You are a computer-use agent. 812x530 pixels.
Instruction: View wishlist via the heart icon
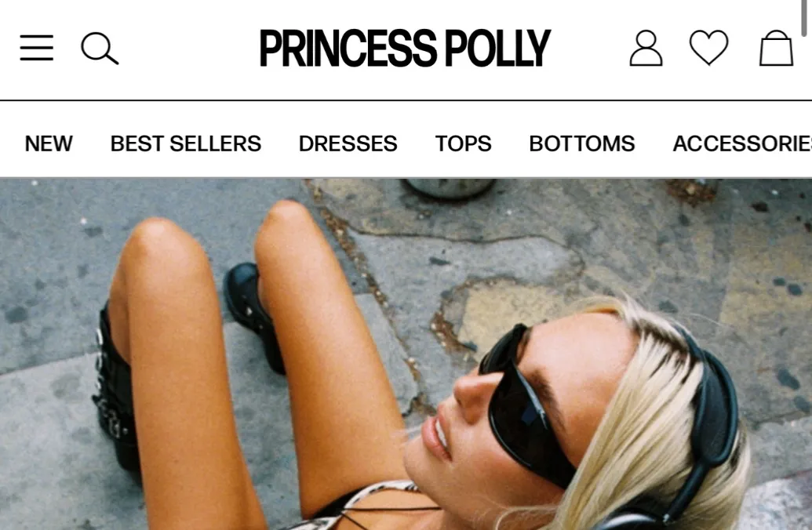point(709,48)
